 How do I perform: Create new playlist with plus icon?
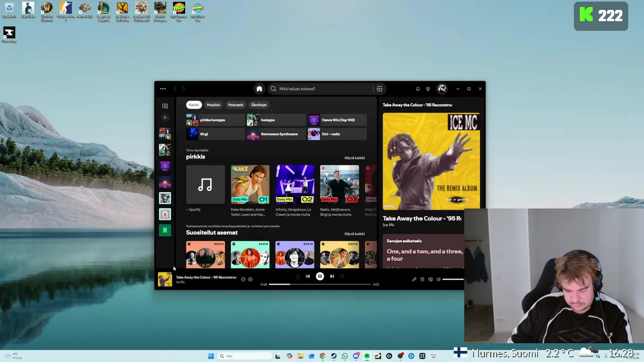pos(165,118)
